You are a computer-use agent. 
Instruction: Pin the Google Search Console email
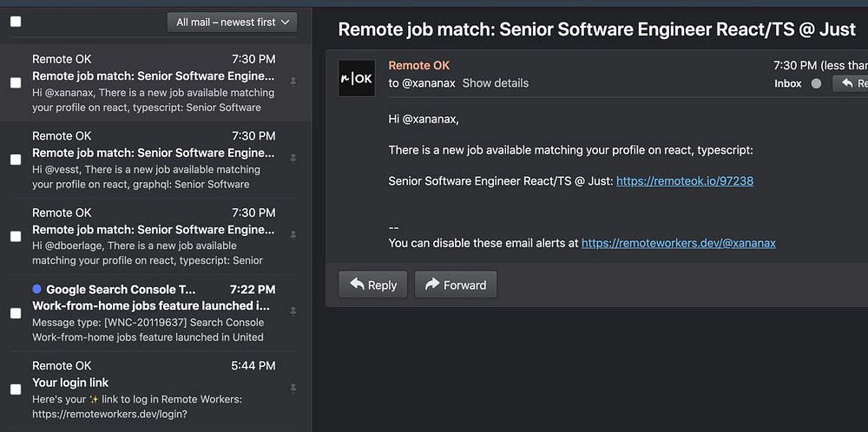point(293,311)
